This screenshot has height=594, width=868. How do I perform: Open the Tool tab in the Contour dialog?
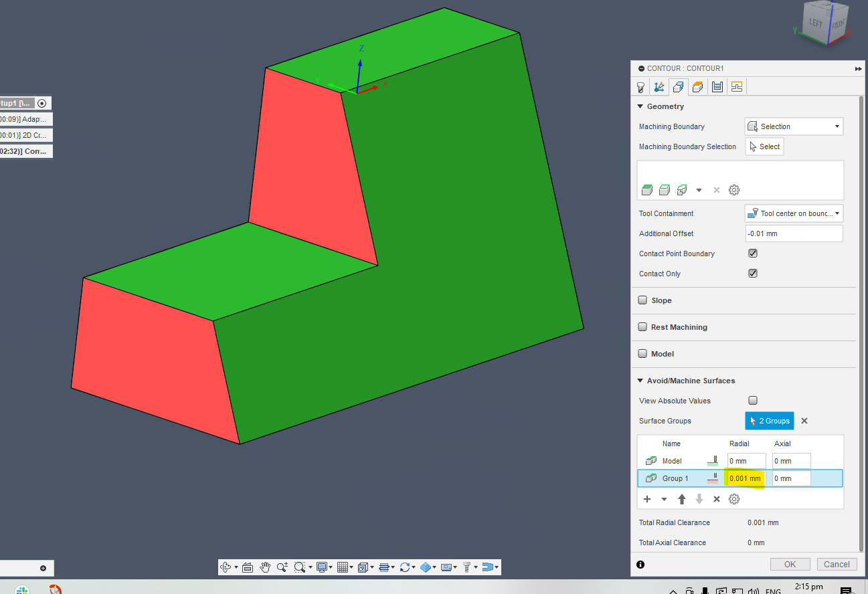[640, 86]
